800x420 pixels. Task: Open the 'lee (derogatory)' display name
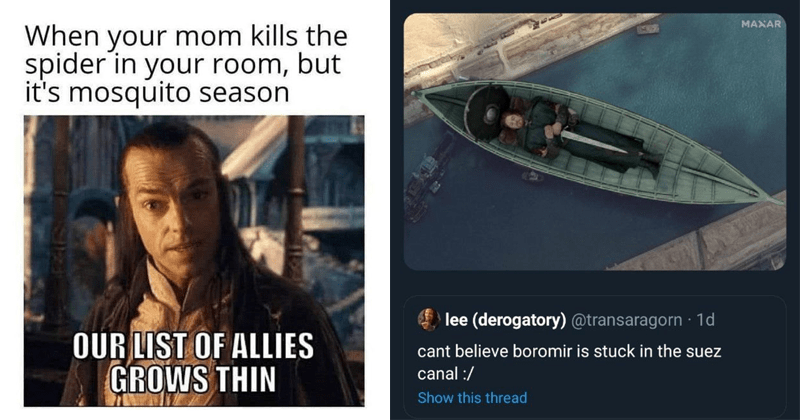[x=505, y=320]
